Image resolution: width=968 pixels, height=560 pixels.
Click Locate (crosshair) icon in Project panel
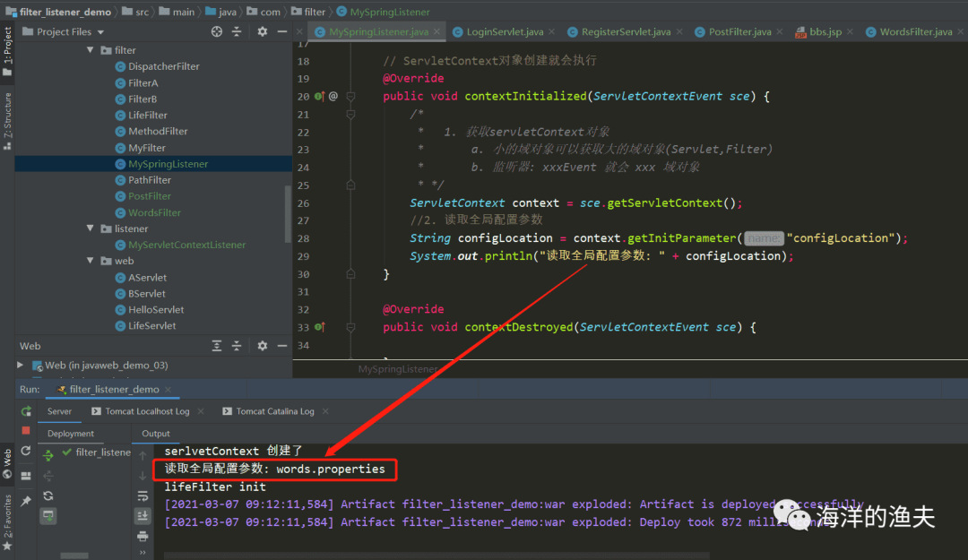pos(217,31)
